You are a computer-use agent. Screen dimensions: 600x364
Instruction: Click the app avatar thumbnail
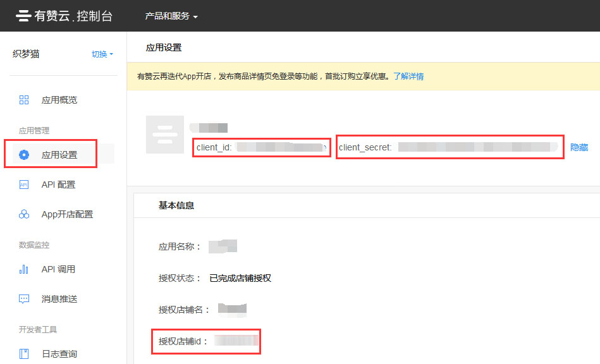(x=164, y=135)
